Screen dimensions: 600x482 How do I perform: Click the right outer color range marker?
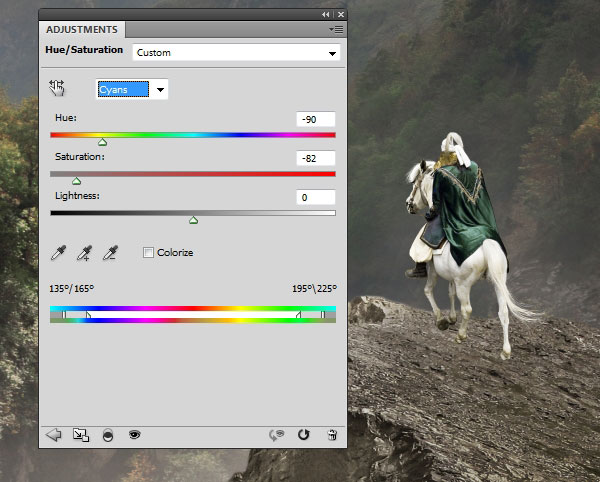click(x=323, y=315)
